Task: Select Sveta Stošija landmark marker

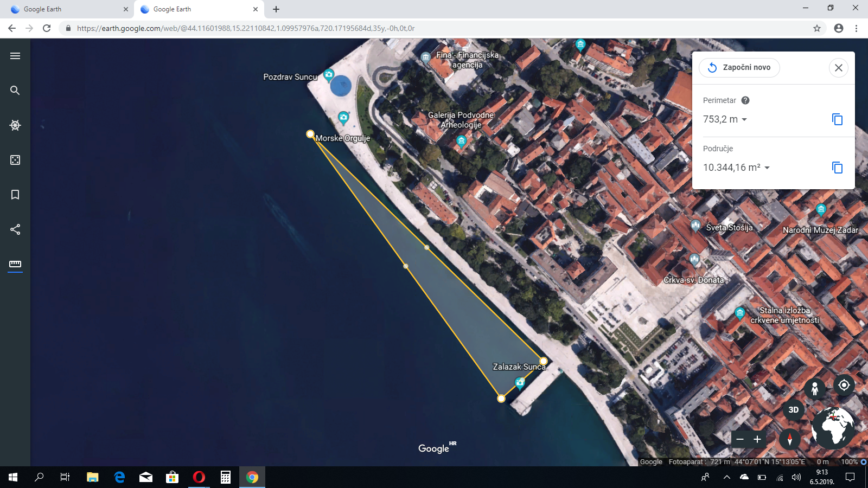Action: (x=695, y=225)
